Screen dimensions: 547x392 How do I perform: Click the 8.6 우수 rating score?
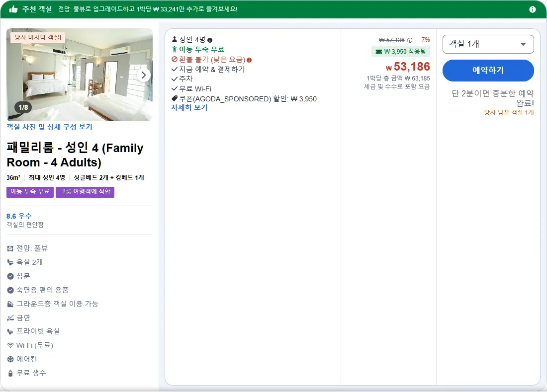19,216
